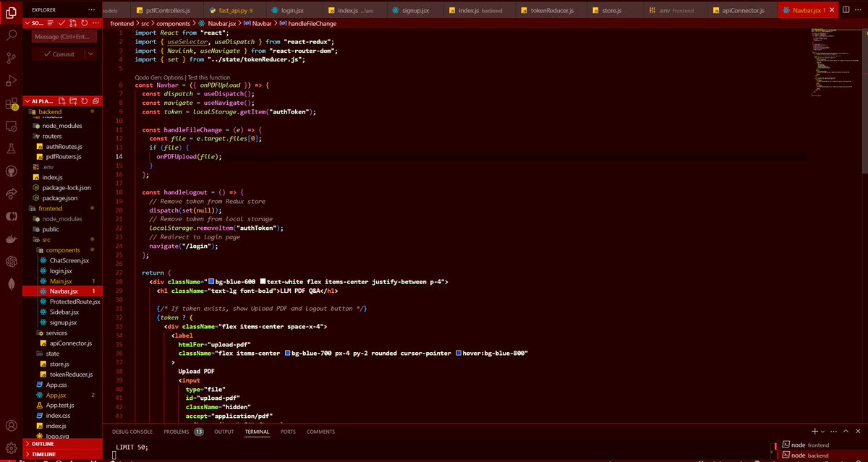
Task: Open the Manage settings gear
Action: click(x=10, y=449)
